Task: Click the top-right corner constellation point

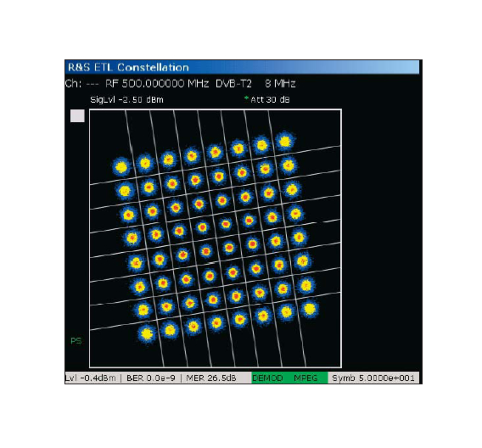Action: 285,142
